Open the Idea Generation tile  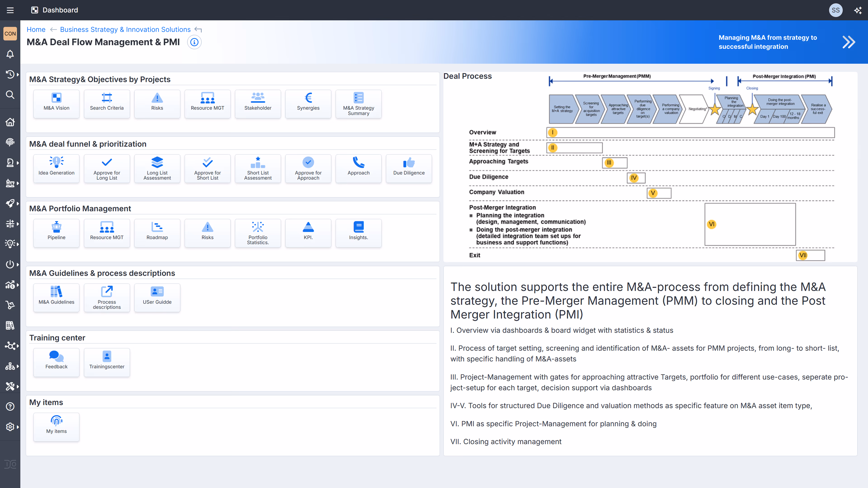56,168
